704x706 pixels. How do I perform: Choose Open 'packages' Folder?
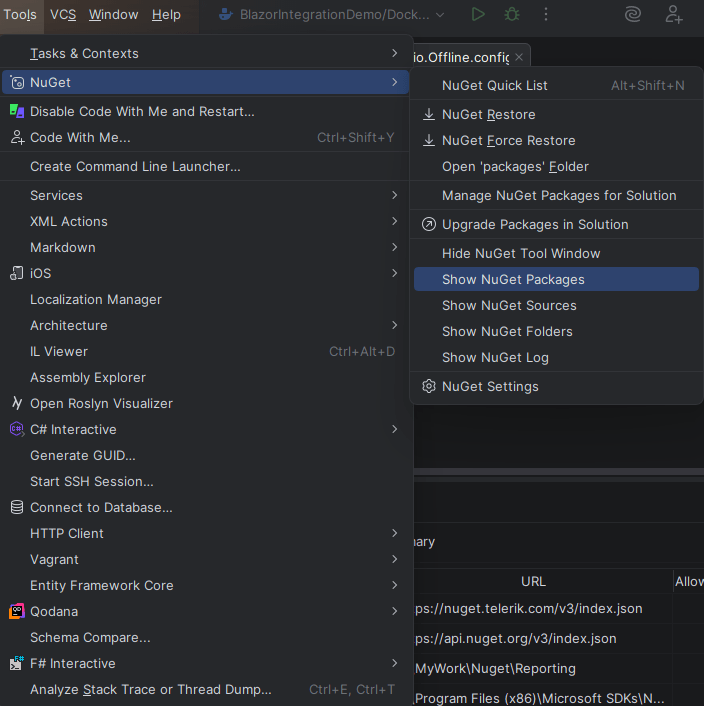coord(556,167)
